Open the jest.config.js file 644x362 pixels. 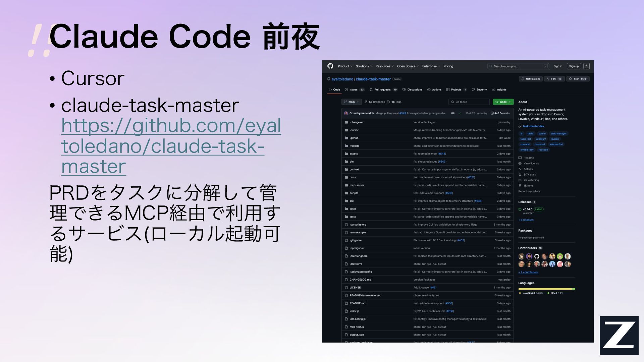[358, 319]
